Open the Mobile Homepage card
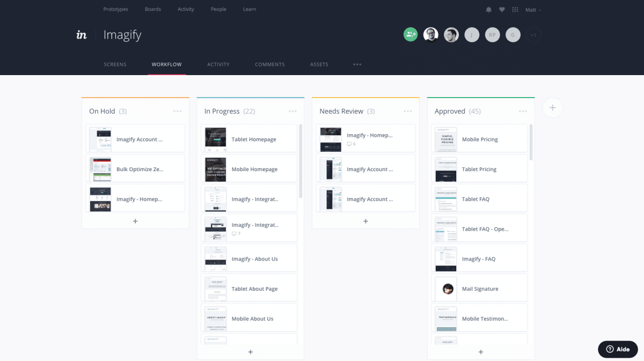The height and width of the screenshot is (361, 644). click(249, 170)
